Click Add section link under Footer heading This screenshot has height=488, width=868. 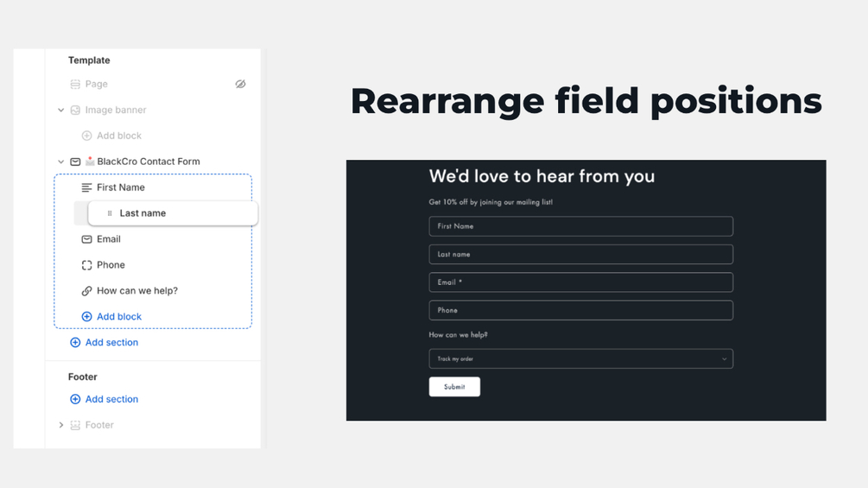coord(111,399)
